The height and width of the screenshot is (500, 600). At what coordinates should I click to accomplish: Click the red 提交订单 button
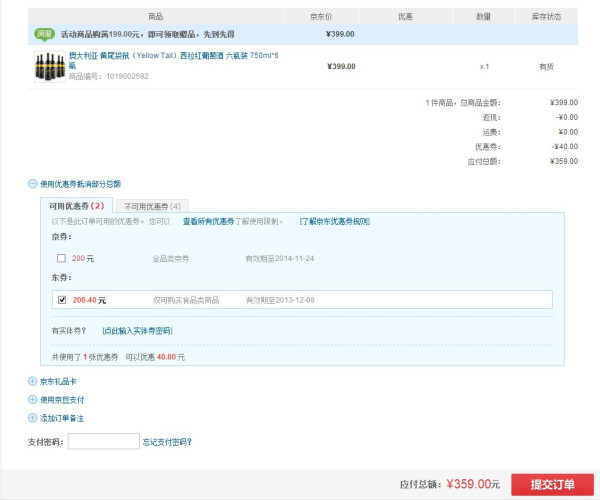click(x=552, y=485)
